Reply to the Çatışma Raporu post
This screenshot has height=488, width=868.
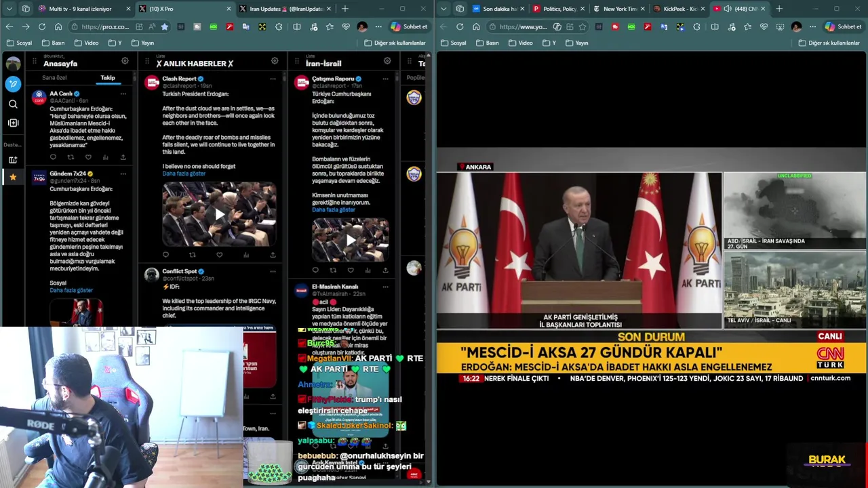(x=315, y=270)
